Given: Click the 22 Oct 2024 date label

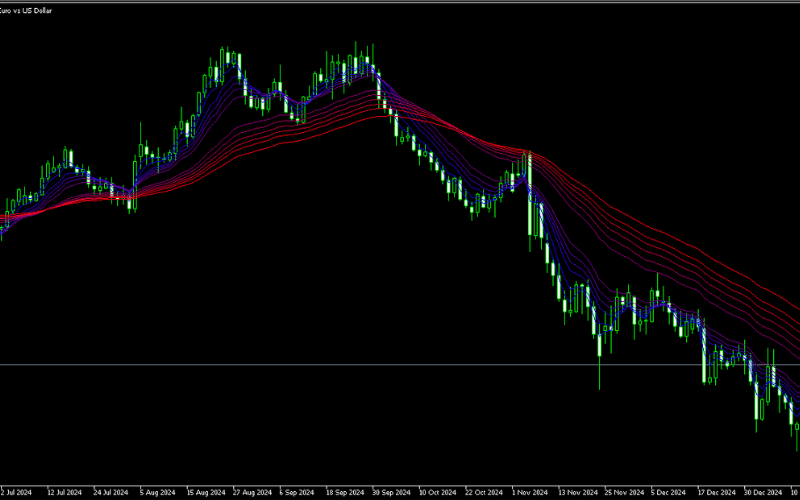Looking at the screenshot, I should tap(486, 493).
